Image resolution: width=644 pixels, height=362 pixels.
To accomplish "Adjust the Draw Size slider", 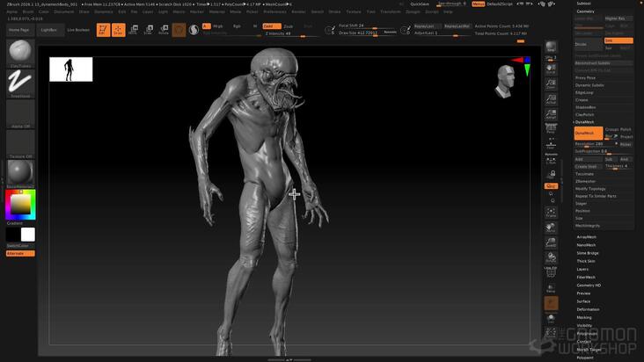I will tap(368, 33).
